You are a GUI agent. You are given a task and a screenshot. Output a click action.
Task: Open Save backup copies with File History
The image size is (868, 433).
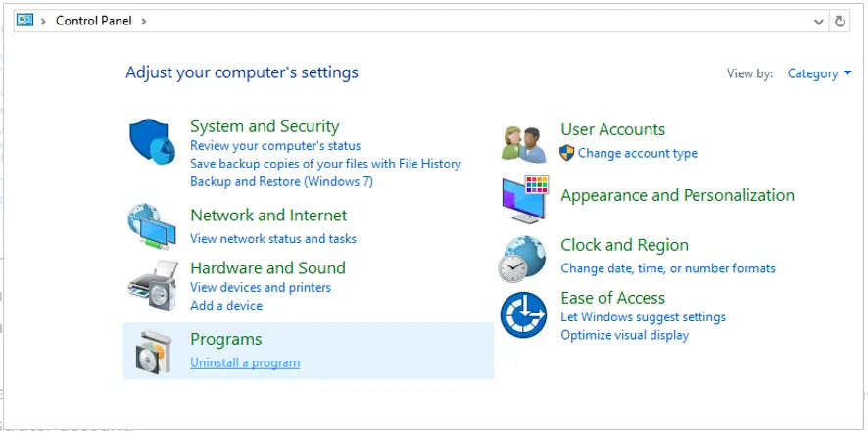(x=325, y=164)
